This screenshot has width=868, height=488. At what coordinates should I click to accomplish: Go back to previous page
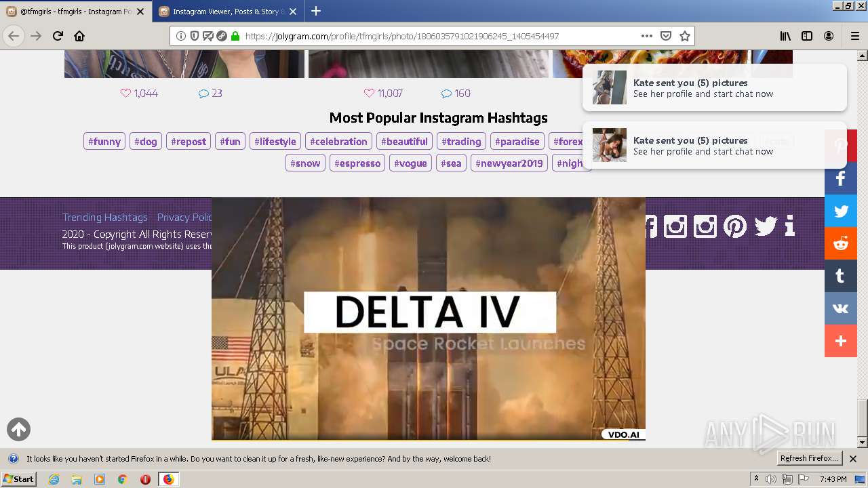coord(14,36)
